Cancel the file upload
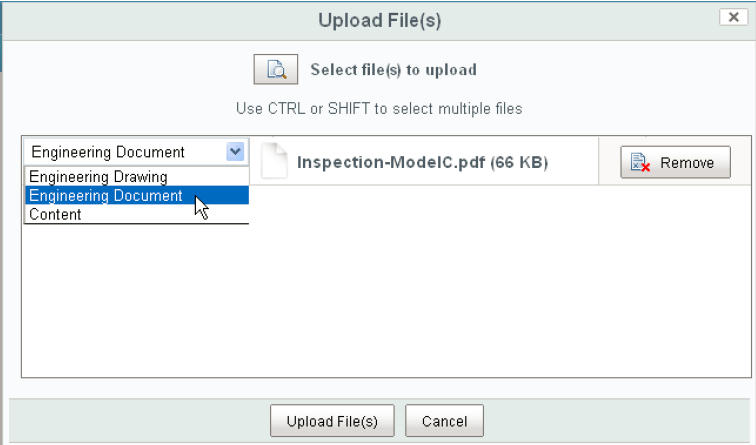The height and width of the screenshot is (445, 756). tap(444, 421)
